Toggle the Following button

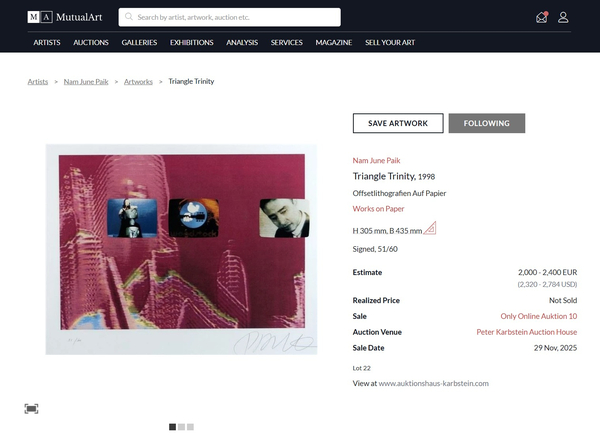(486, 123)
